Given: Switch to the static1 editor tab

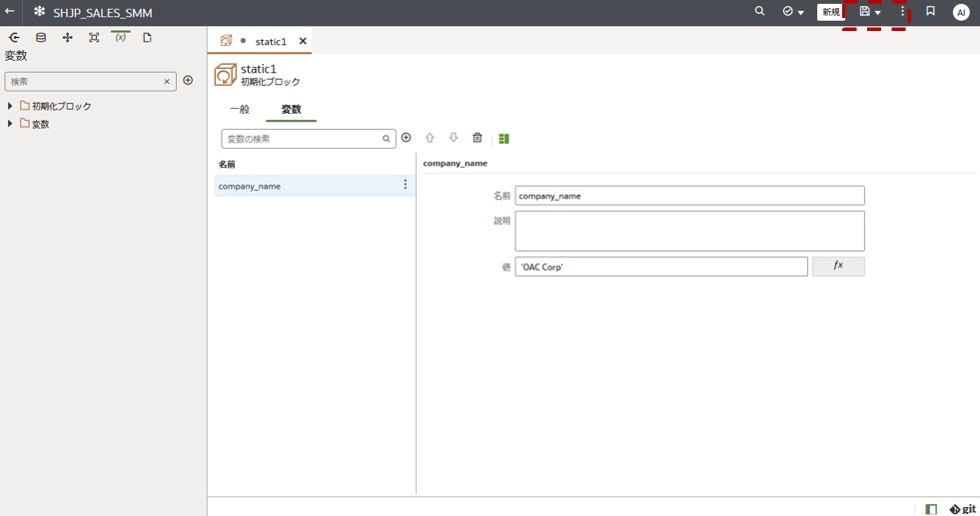Looking at the screenshot, I should click(271, 41).
